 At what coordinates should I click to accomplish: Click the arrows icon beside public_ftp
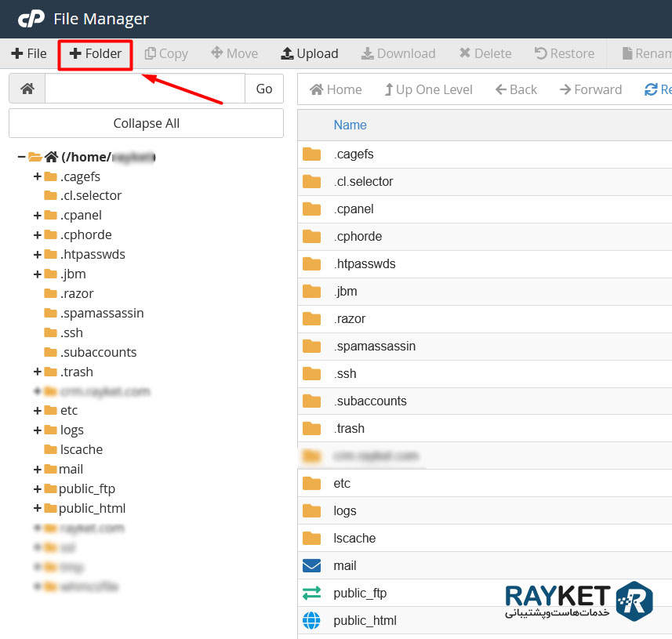(x=311, y=593)
